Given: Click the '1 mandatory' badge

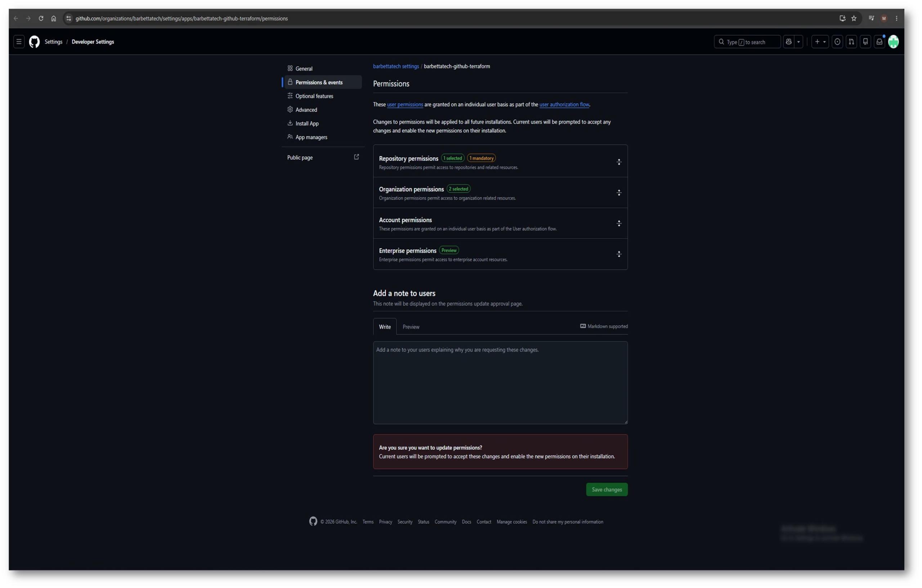Looking at the screenshot, I should pyautogui.click(x=481, y=158).
